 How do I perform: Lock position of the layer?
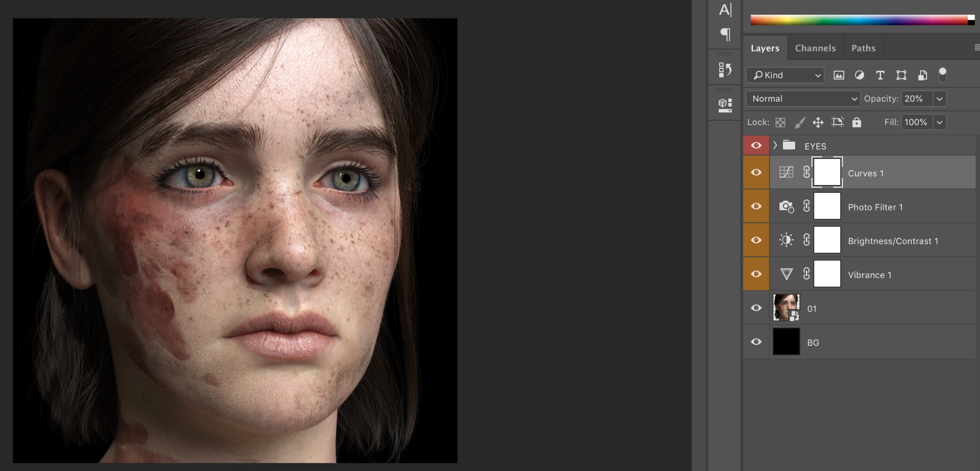pyautogui.click(x=818, y=122)
